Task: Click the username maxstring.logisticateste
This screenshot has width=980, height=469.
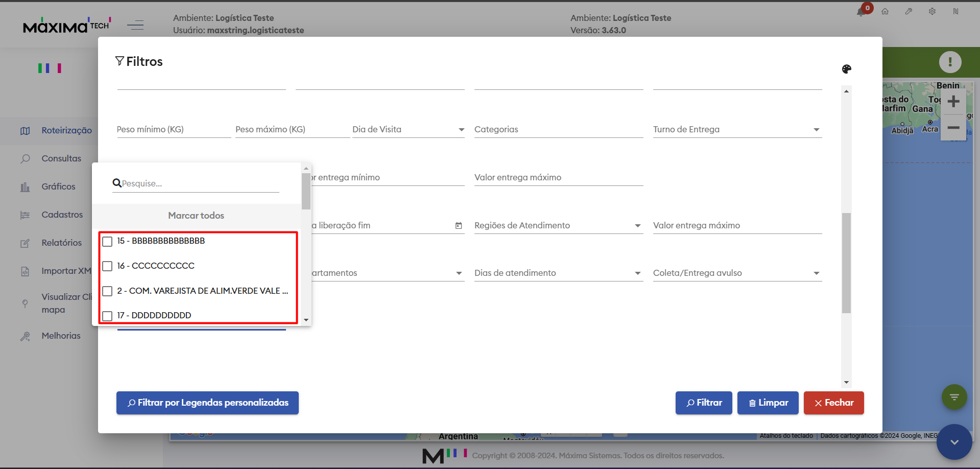Action: [255, 31]
